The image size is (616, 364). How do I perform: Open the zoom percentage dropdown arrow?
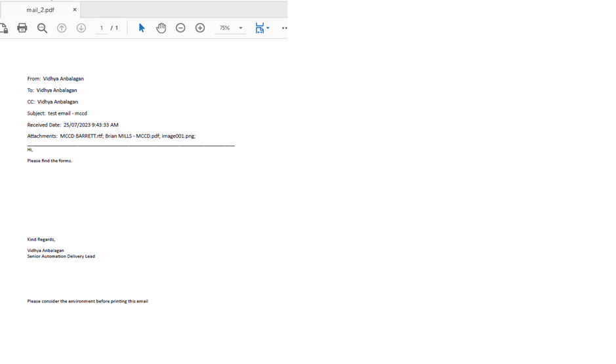(x=241, y=28)
